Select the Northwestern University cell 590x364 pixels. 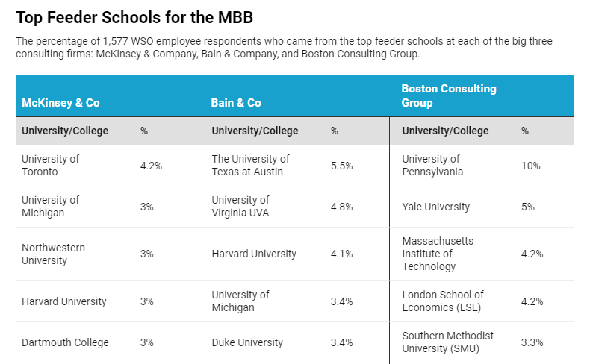coord(53,254)
